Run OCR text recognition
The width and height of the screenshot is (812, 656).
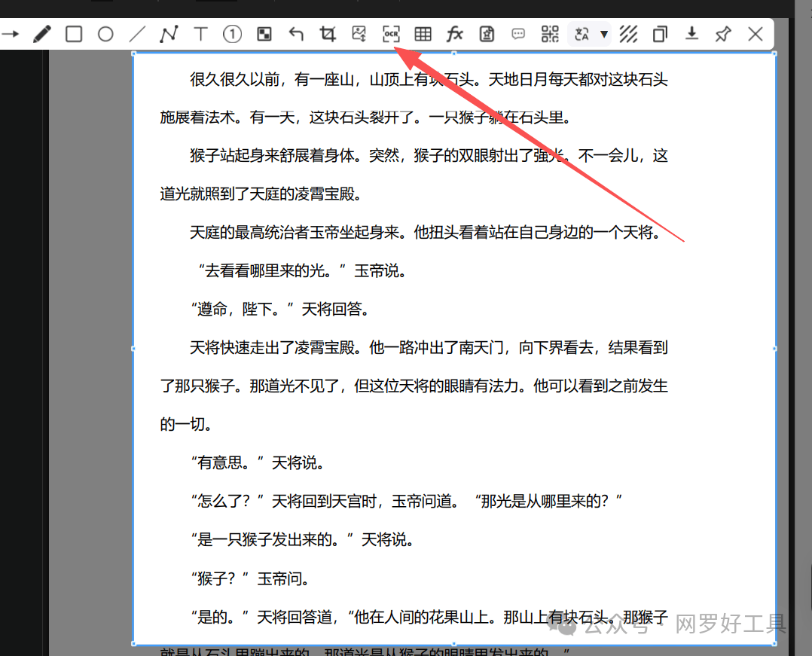point(391,34)
